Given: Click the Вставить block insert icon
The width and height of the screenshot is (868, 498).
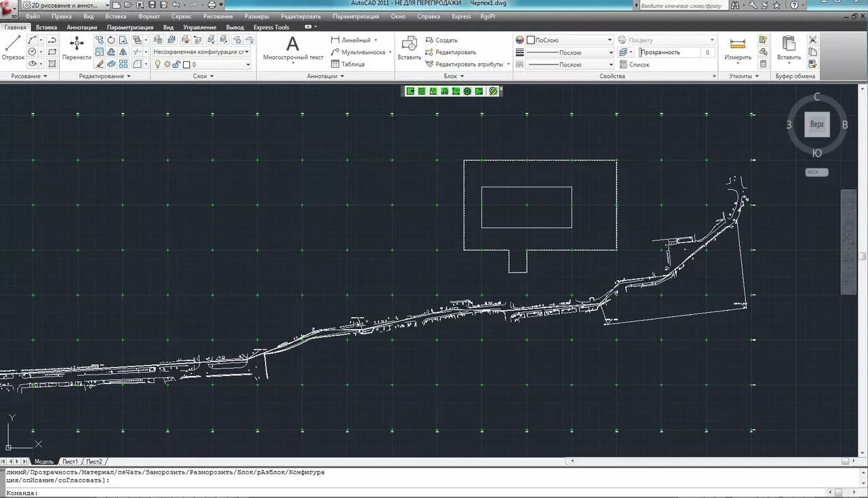Looking at the screenshot, I should pyautogui.click(x=409, y=48).
